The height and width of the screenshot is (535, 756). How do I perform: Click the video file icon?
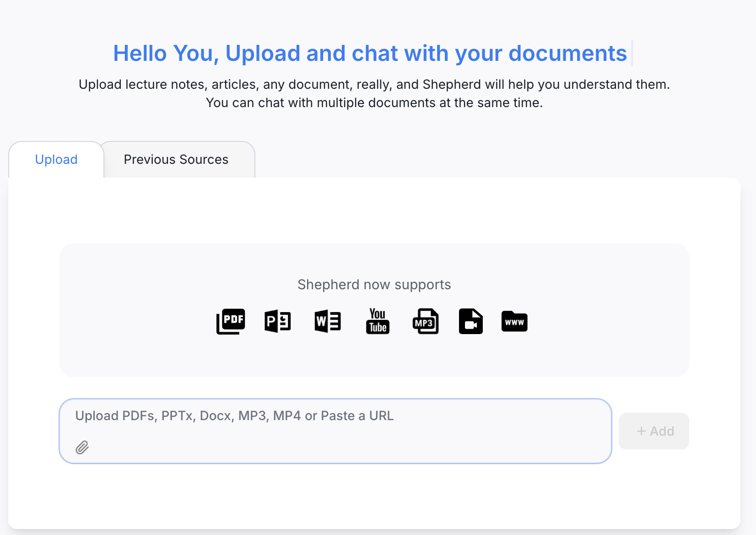point(471,321)
